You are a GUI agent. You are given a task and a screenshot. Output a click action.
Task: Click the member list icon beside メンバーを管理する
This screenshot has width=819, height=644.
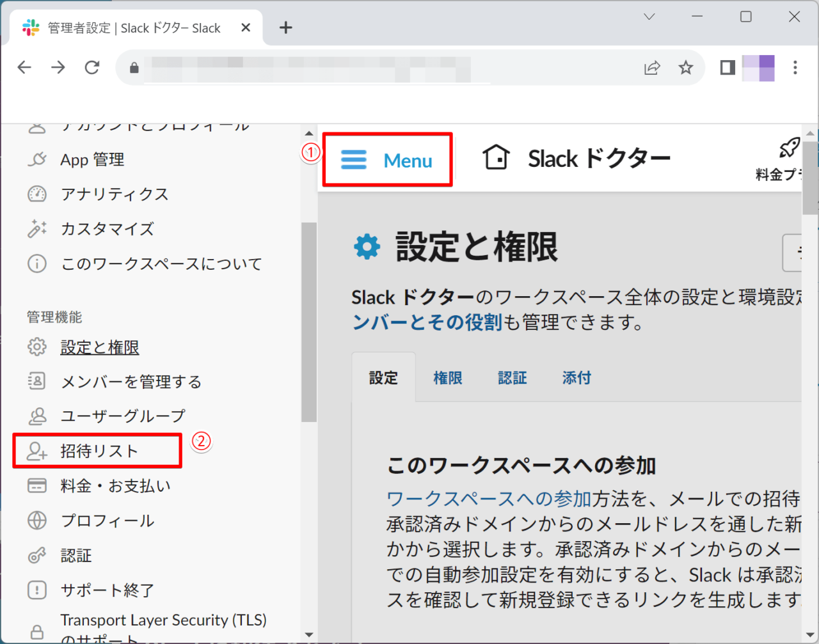click(37, 382)
